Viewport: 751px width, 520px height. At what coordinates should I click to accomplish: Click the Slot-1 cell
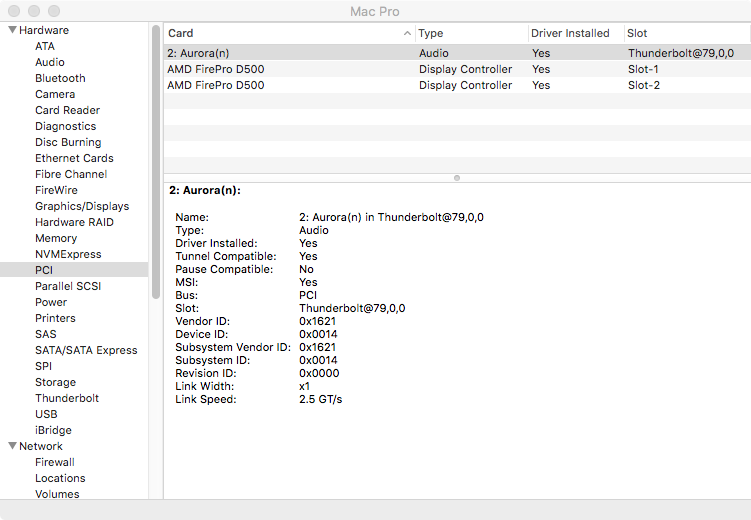pos(643,69)
